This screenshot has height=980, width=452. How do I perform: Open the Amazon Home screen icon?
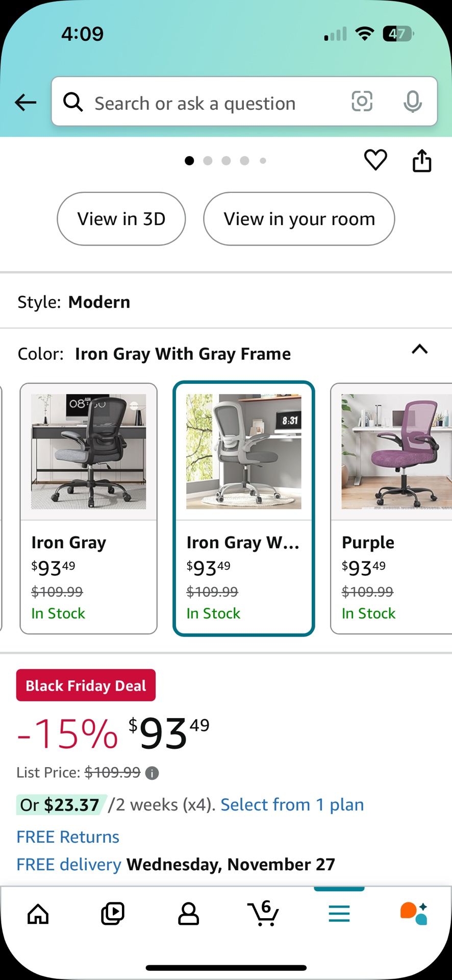coord(38,914)
